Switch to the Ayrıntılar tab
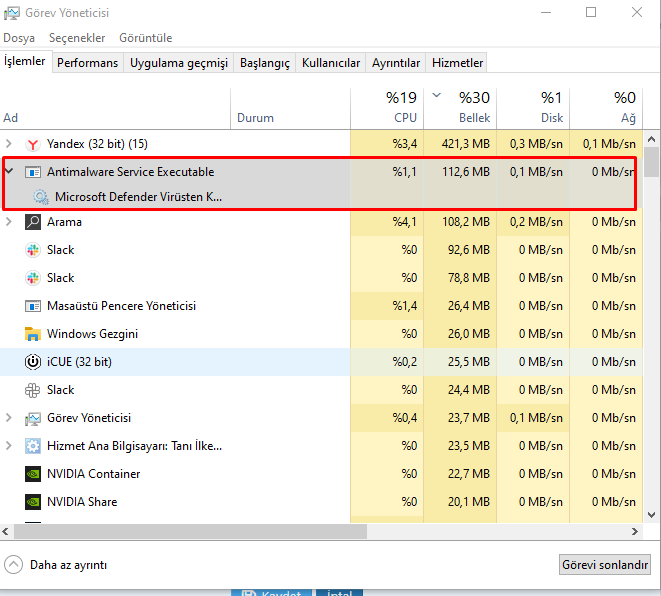Image resolution: width=661 pixels, height=596 pixels. click(396, 63)
